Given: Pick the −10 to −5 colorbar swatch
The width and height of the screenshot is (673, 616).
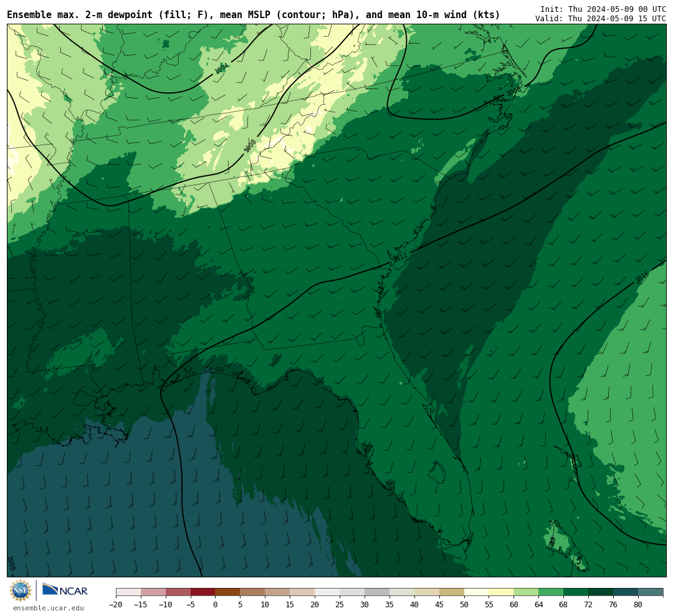Looking at the screenshot, I should coord(178,592).
